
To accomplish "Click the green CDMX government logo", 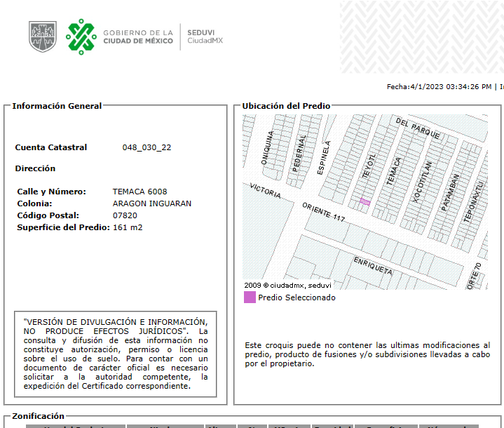I will coord(81,36).
